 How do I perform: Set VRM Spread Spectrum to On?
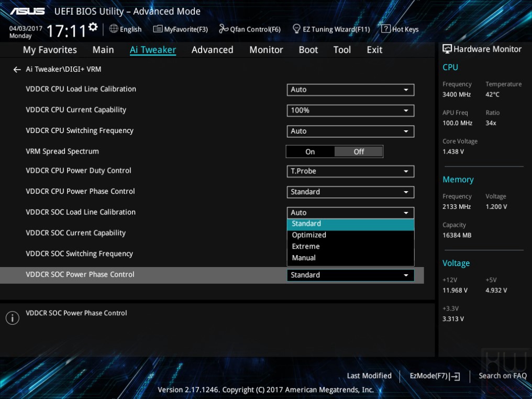pos(310,152)
